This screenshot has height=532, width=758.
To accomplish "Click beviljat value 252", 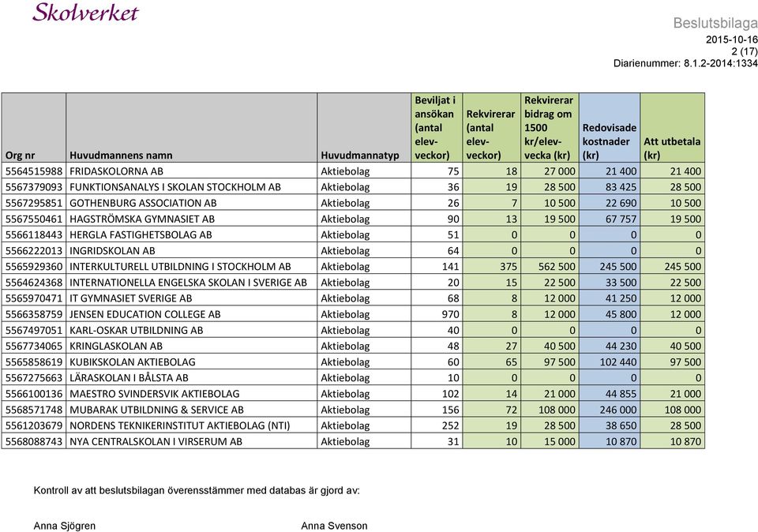I will click(x=450, y=425).
